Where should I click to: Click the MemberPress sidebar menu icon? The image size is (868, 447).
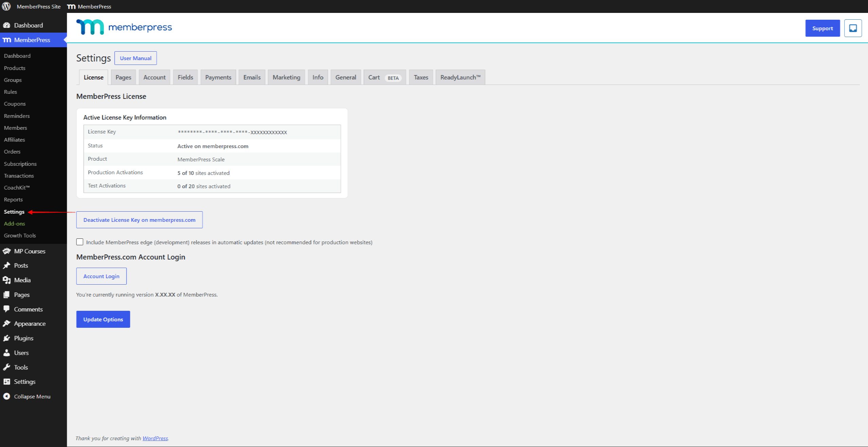click(7, 40)
